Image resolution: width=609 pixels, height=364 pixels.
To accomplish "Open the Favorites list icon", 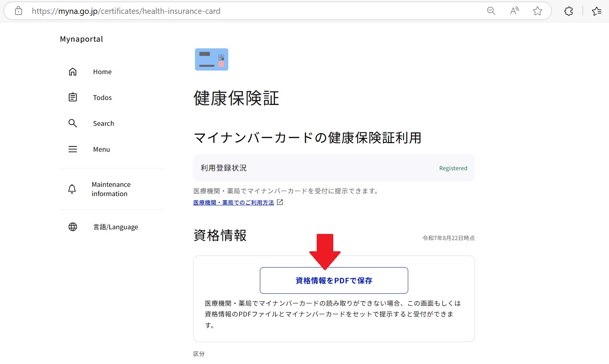I will 596,11.
